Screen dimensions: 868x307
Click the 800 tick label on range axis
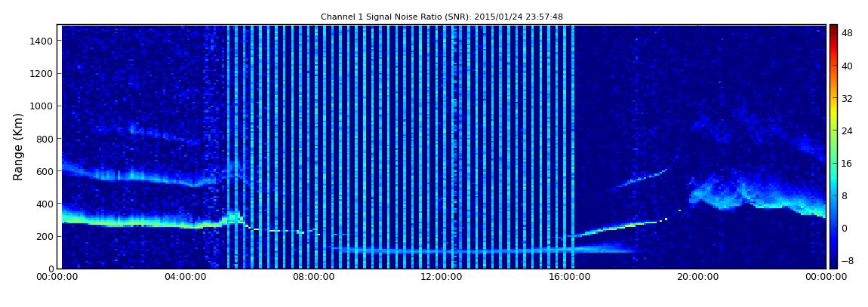[x=45, y=139]
